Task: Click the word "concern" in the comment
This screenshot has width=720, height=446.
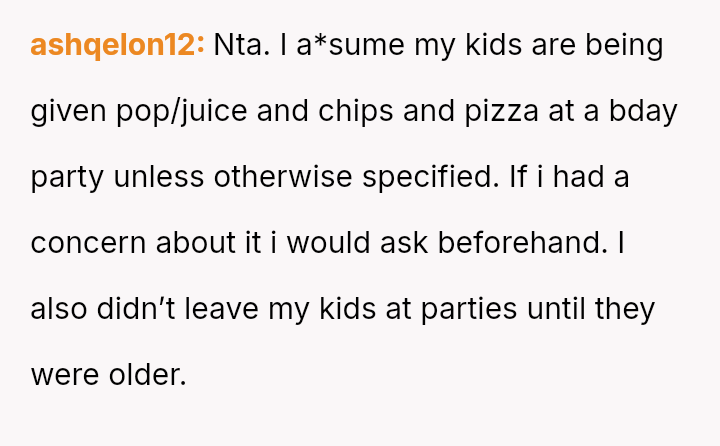Action: [x=88, y=243]
